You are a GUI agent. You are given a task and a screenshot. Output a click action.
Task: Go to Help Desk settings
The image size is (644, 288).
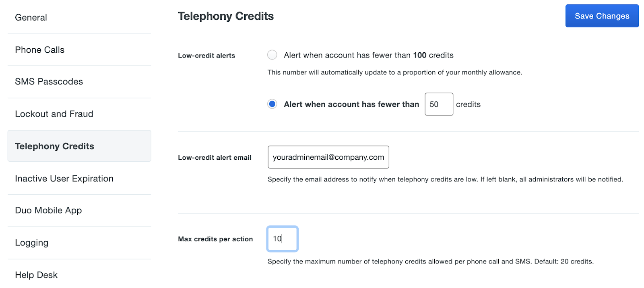click(x=79, y=275)
